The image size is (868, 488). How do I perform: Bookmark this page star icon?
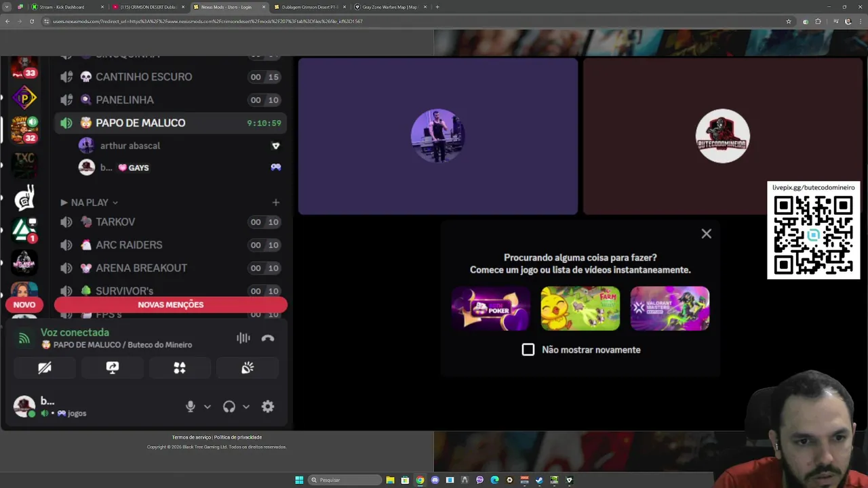click(788, 21)
